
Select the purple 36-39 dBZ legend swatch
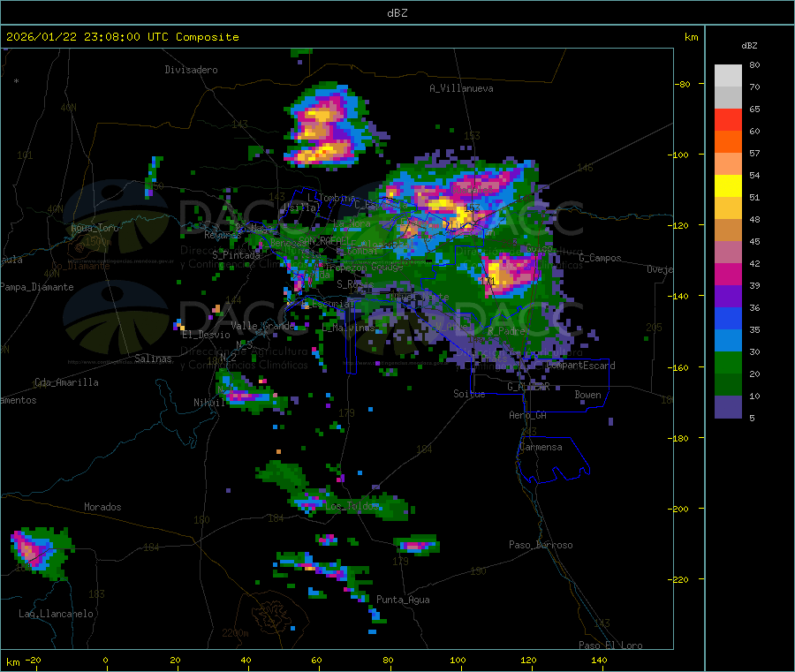728,297
